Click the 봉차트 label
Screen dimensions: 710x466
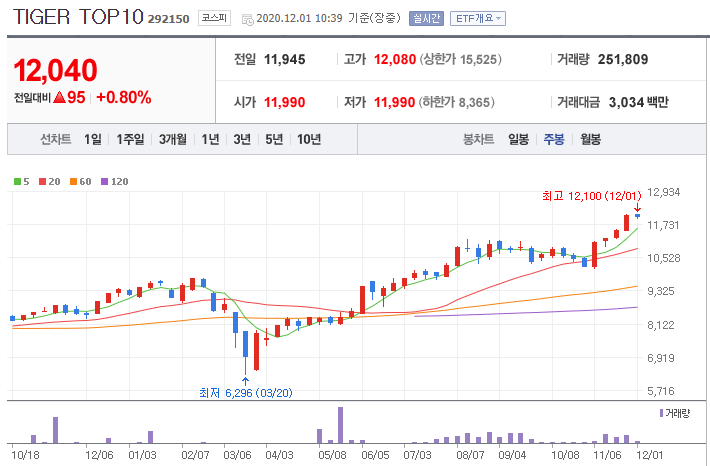pyautogui.click(x=478, y=139)
